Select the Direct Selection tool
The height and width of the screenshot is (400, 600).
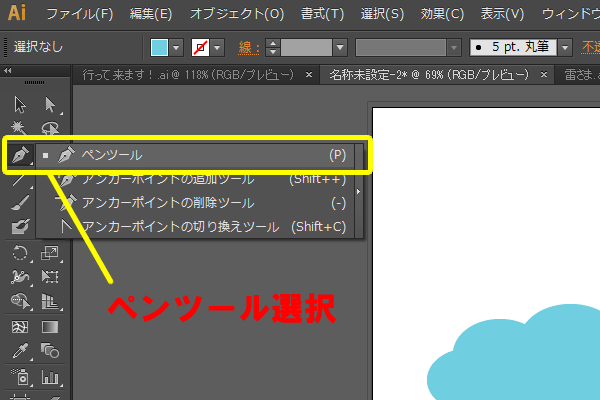point(50,105)
